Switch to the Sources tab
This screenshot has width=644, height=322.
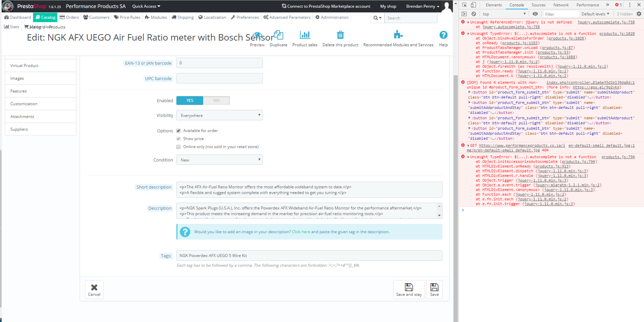(538, 5)
